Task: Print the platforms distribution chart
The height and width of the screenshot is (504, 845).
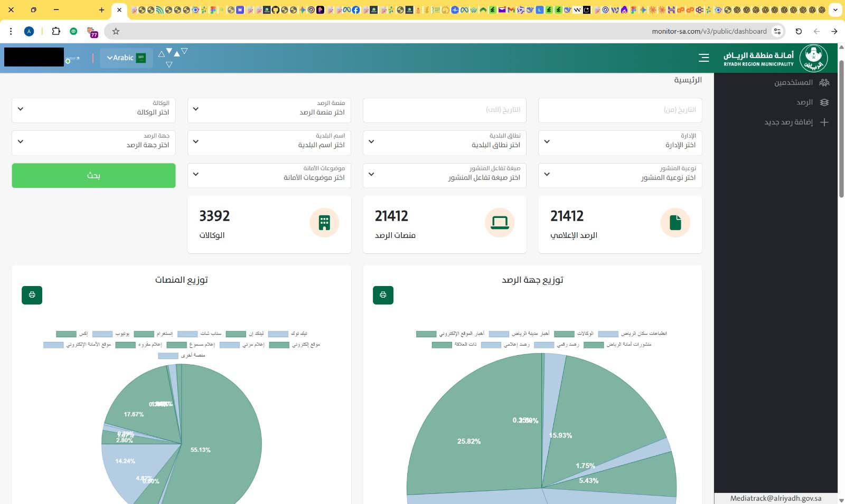Action: coord(32,295)
